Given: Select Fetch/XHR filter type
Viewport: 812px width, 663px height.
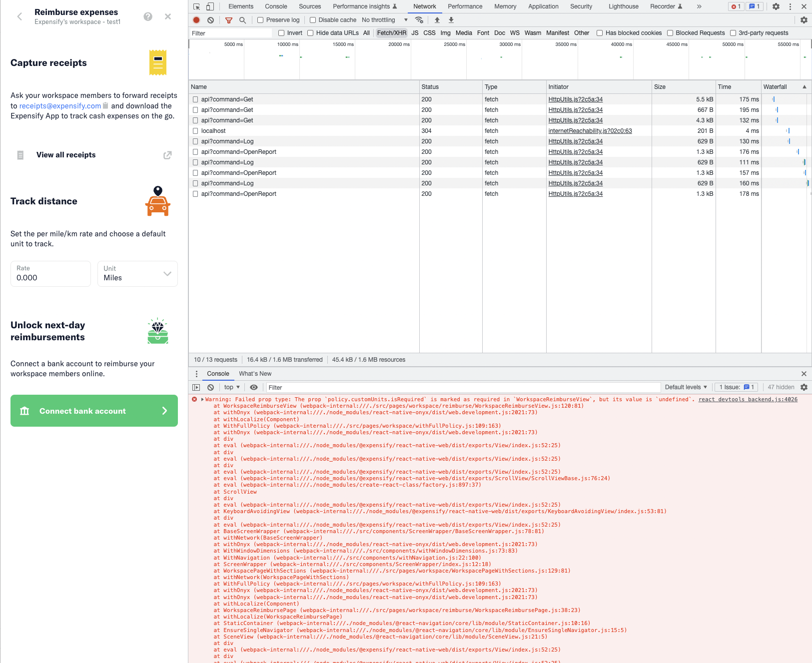Looking at the screenshot, I should (x=391, y=33).
